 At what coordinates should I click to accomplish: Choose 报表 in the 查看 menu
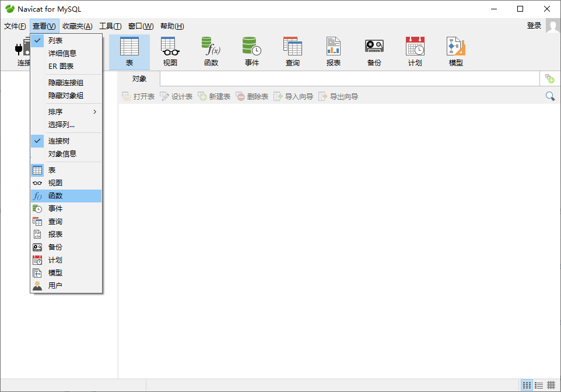[66, 234]
